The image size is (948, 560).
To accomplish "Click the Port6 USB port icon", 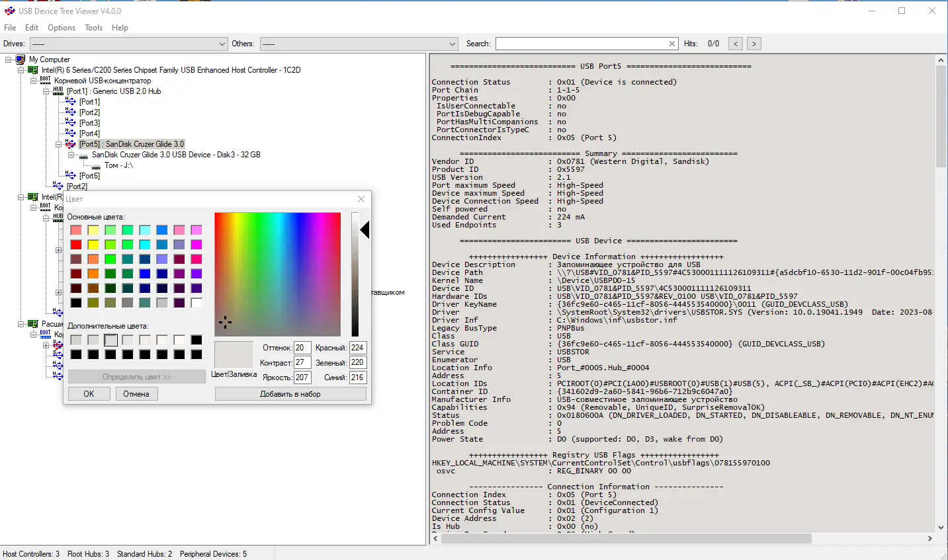I will point(71,176).
